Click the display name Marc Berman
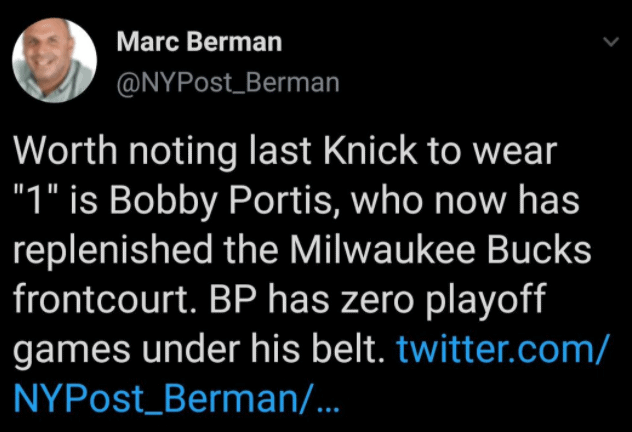 pos(199,42)
